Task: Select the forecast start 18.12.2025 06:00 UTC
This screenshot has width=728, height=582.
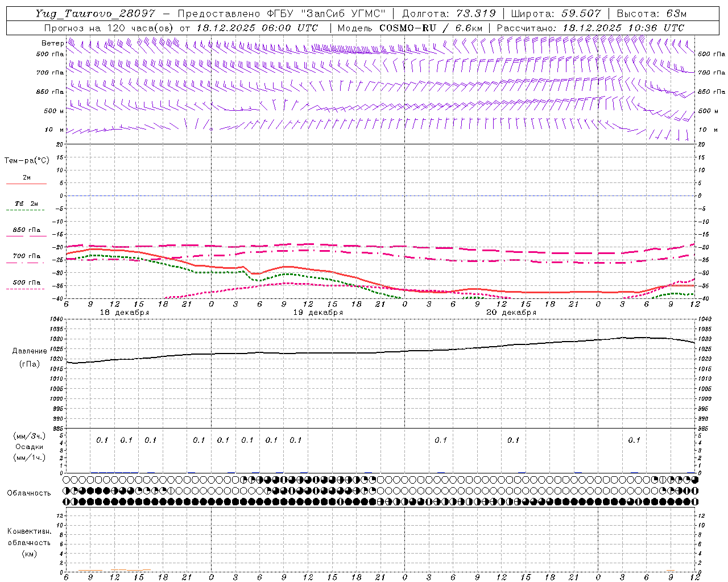Action: [257, 28]
